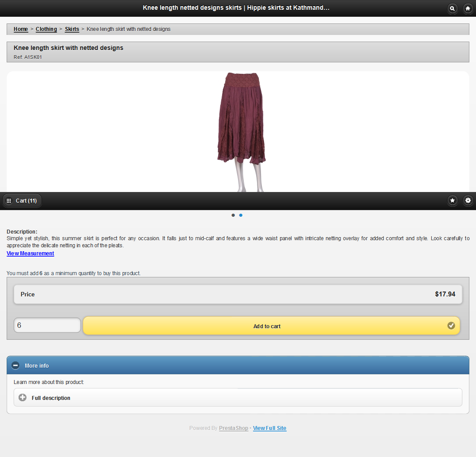Screen dimensions: 476x457
Task: Expand the Full description section
Action: pos(238,397)
